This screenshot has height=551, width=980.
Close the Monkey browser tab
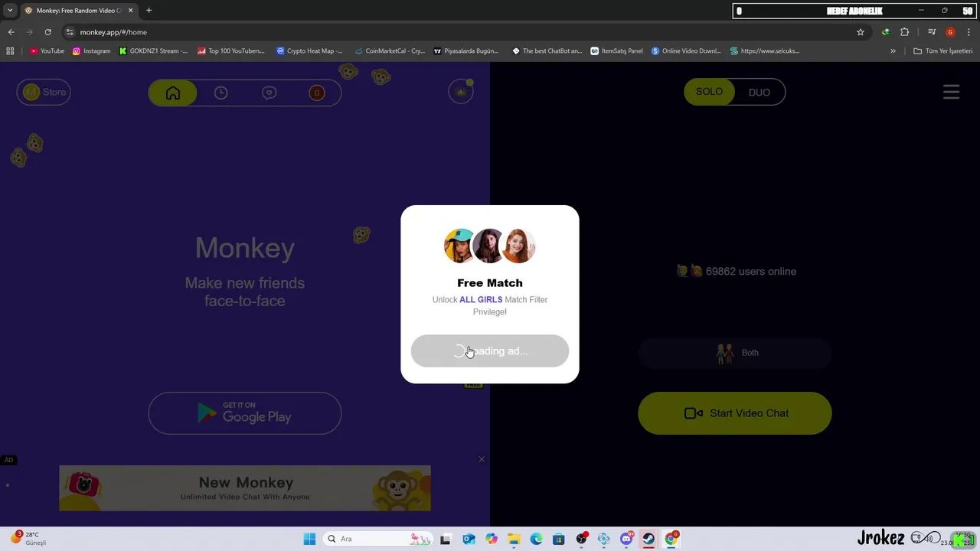130,11
